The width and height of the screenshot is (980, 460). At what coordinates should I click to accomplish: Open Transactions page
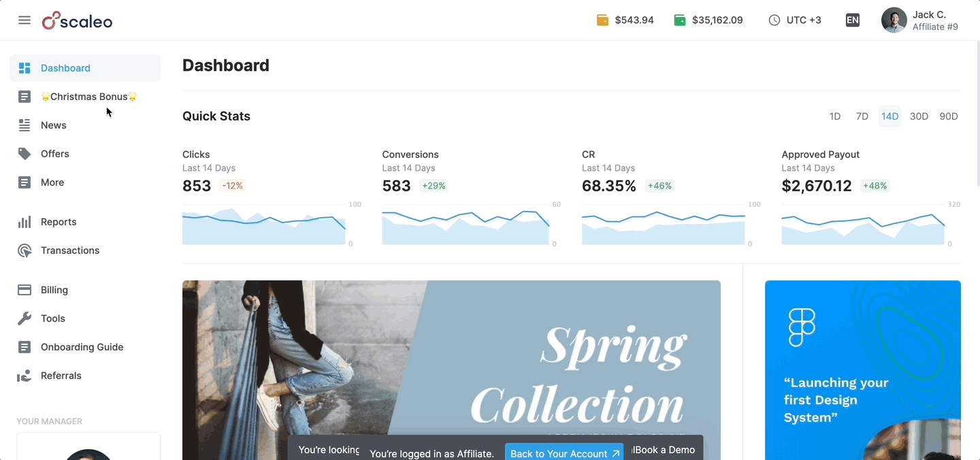[x=85, y=250]
